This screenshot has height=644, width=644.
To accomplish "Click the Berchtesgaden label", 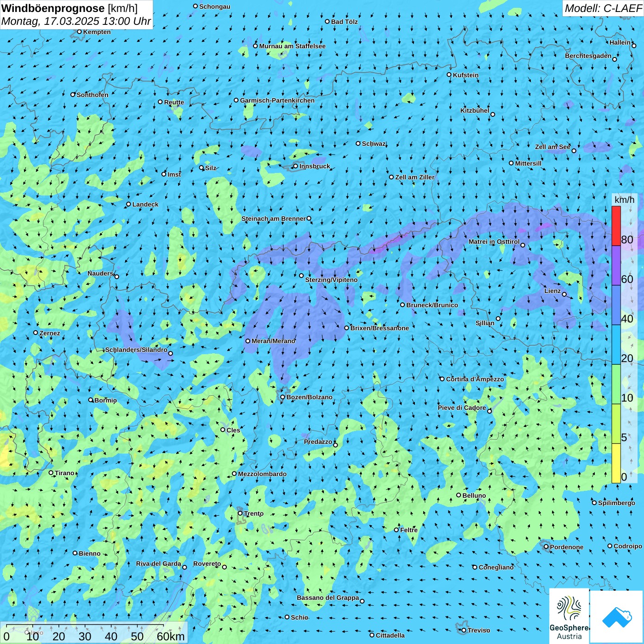I will [x=588, y=56].
